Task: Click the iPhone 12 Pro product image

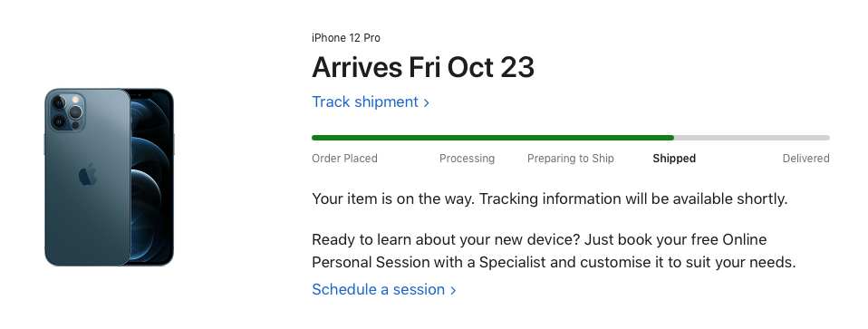Action: pyautogui.click(x=109, y=178)
